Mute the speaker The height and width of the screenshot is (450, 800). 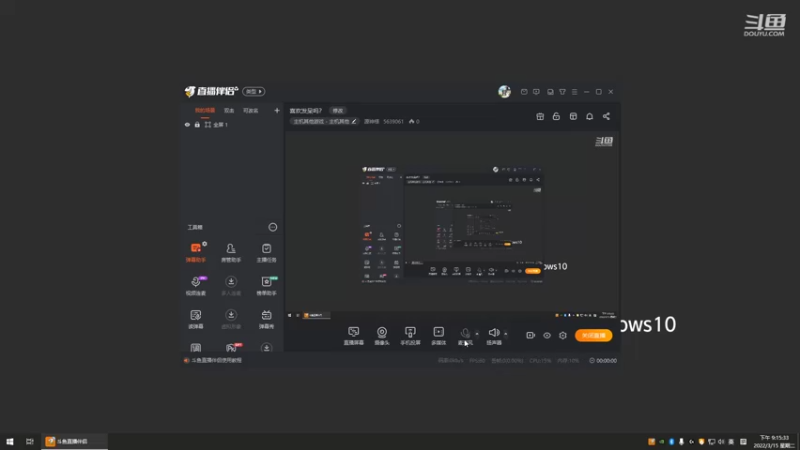pyautogui.click(x=493, y=336)
